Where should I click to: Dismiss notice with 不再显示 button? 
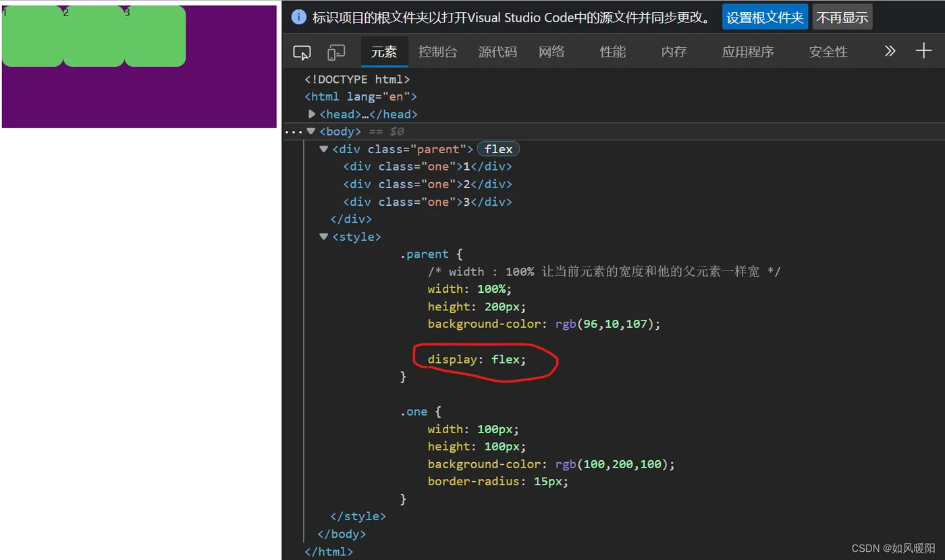(842, 17)
